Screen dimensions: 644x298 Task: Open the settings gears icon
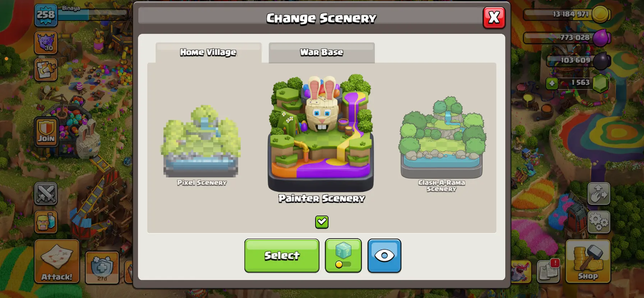(599, 222)
